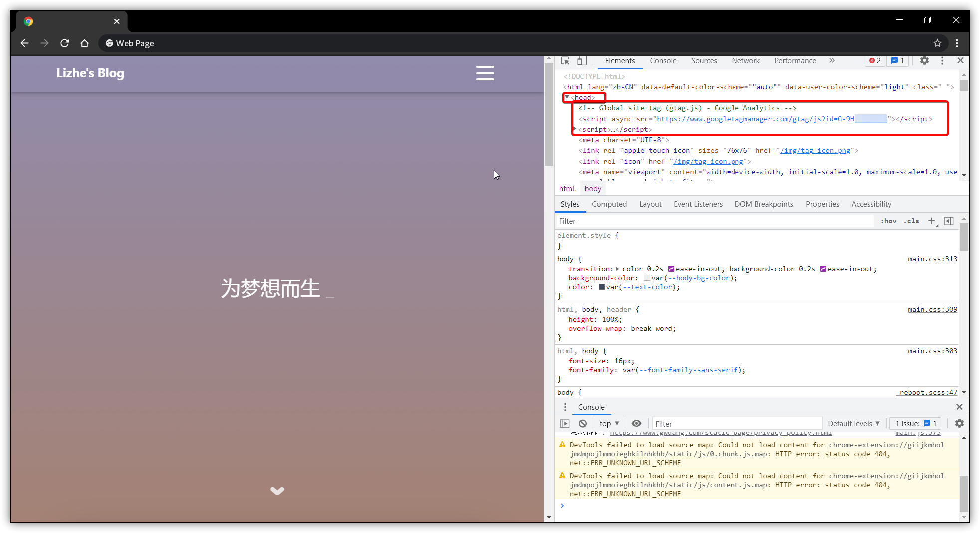Toggle device toolbar in DevTools
This screenshot has height=533, width=980.
582,61
